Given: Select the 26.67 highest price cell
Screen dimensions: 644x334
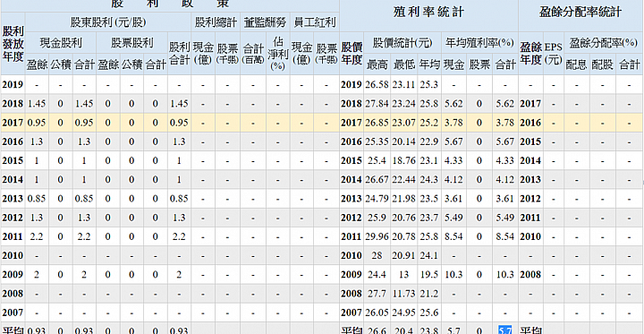Looking at the screenshot, I should [x=377, y=180].
